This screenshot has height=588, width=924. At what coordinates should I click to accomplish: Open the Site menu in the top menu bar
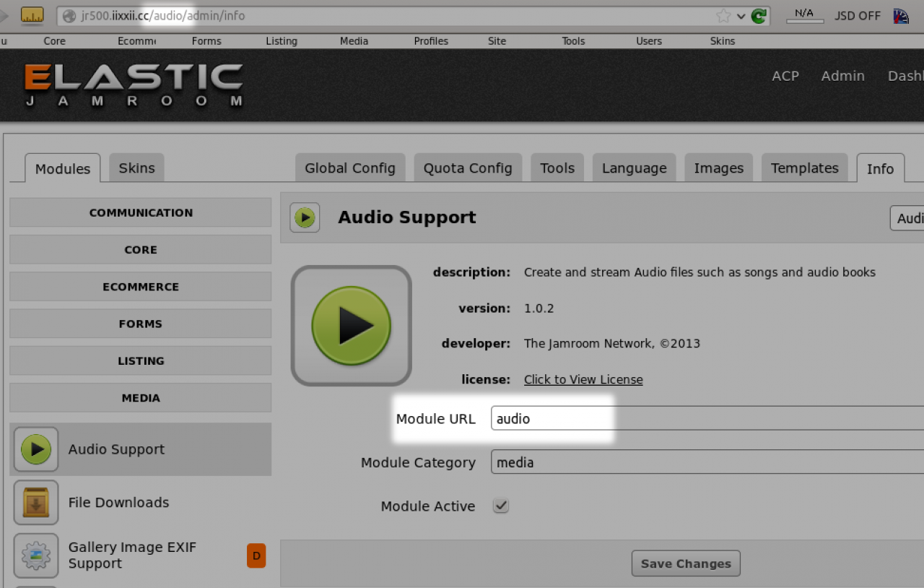click(x=497, y=41)
